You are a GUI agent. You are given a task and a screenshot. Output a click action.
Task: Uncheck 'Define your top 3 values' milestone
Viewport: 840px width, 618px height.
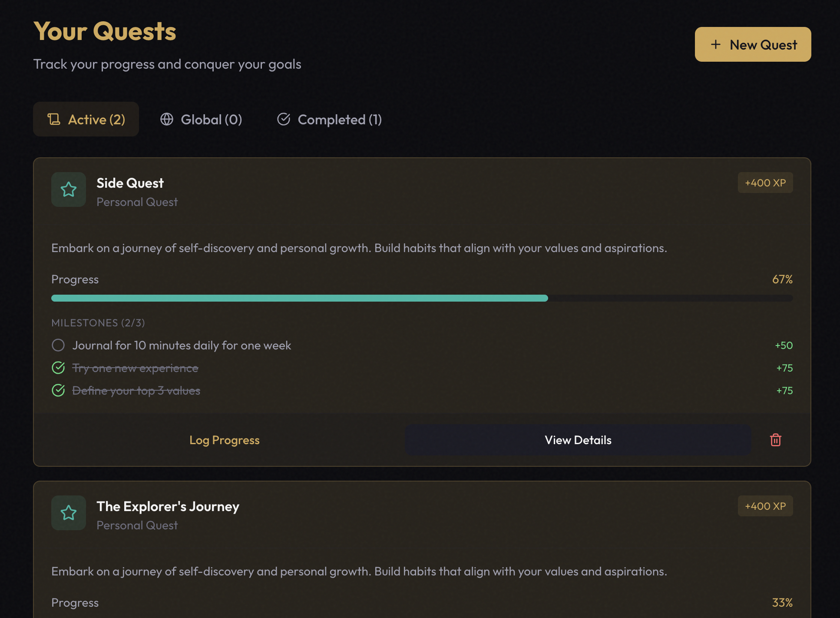coord(58,390)
